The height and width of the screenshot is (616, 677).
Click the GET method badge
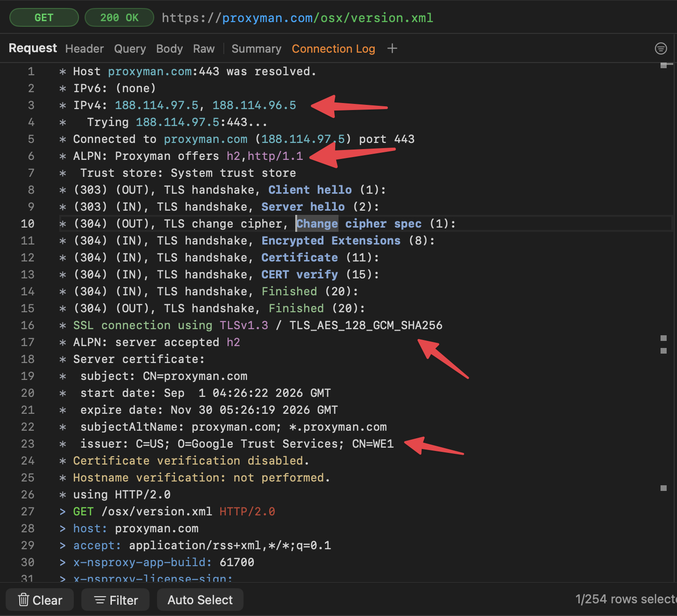tap(44, 18)
